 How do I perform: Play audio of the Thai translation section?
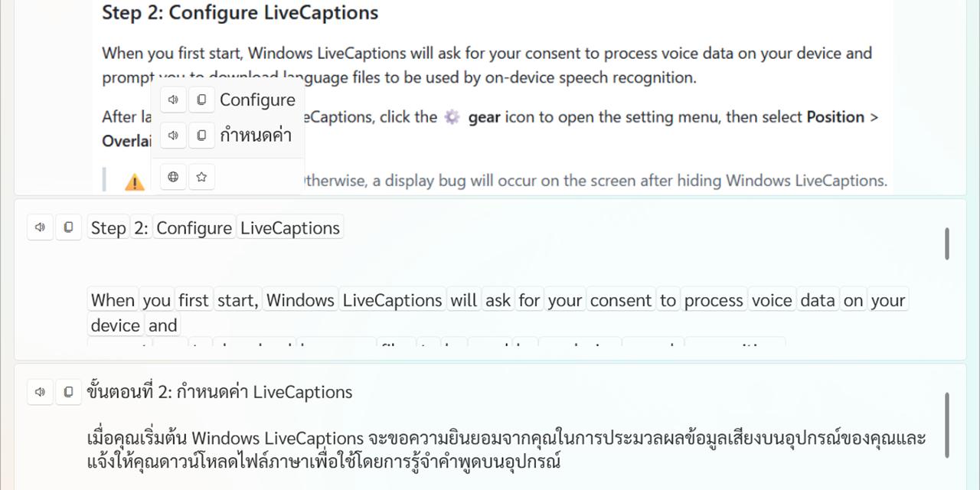pos(40,391)
